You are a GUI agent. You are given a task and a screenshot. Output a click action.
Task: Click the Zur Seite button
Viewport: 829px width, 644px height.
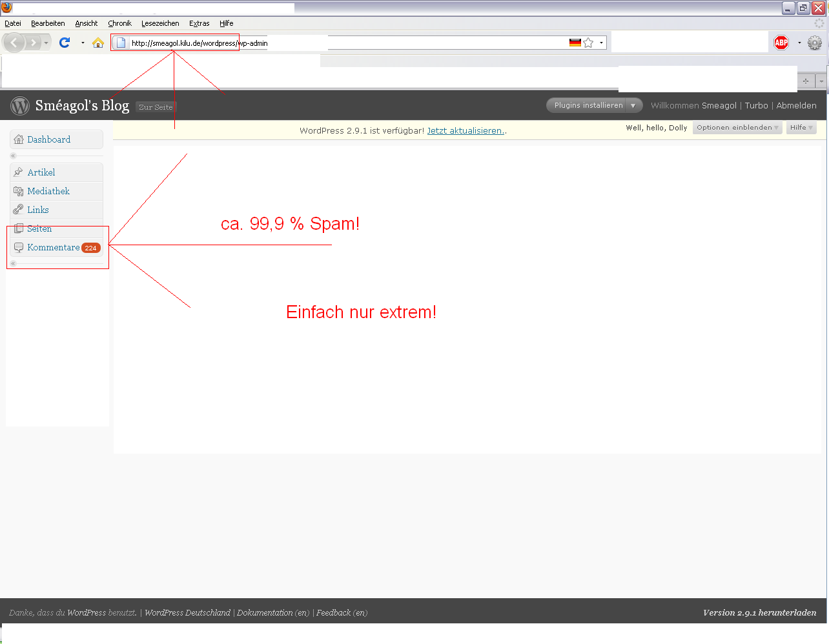[x=156, y=107]
